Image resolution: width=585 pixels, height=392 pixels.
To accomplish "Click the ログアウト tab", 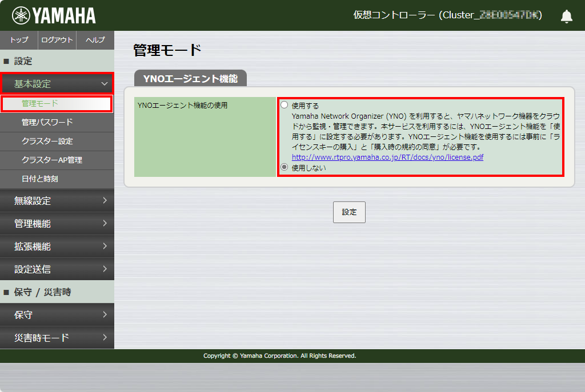I will [x=57, y=40].
